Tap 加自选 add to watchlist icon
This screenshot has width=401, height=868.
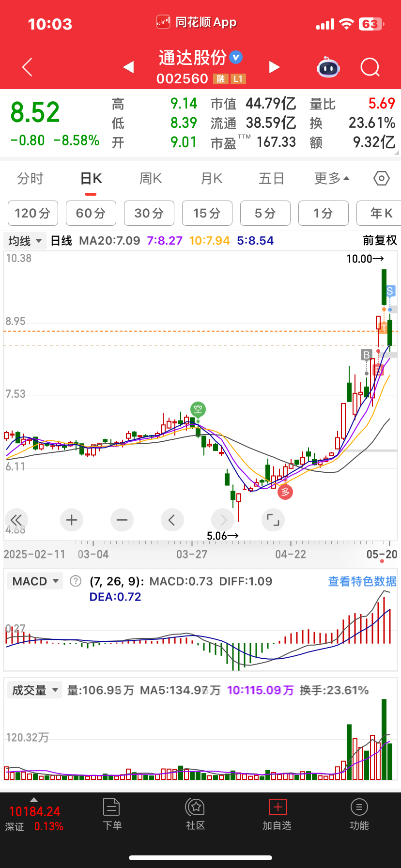(x=278, y=814)
